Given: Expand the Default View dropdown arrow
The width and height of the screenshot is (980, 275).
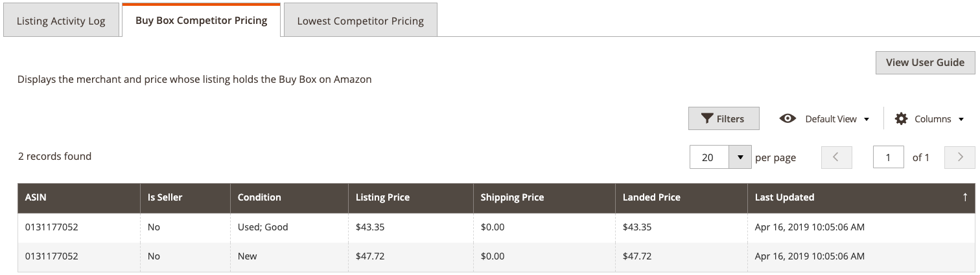Looking at the screenshot, I should pos(867,119).
